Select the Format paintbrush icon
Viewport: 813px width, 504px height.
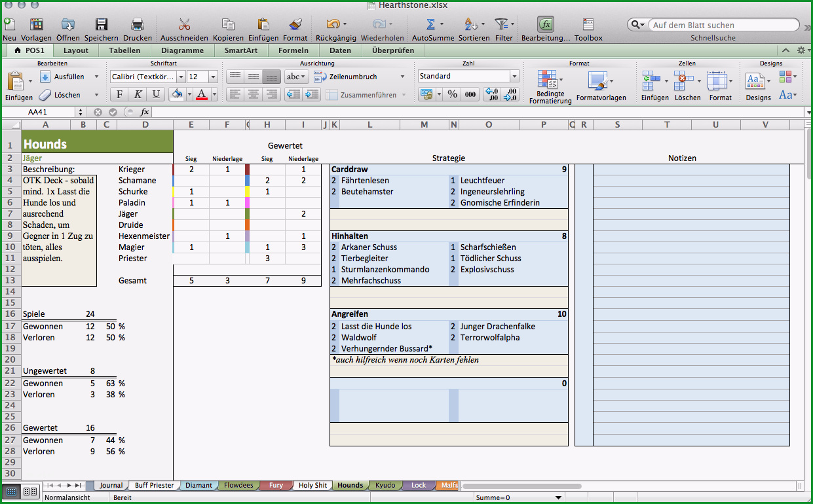[x=295, y=25]
